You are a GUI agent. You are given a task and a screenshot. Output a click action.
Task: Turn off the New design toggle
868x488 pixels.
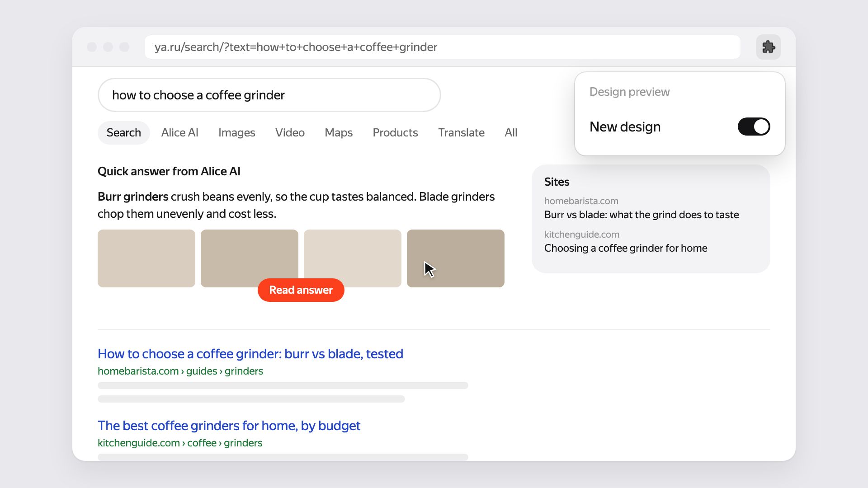click(x=754, y=127)
